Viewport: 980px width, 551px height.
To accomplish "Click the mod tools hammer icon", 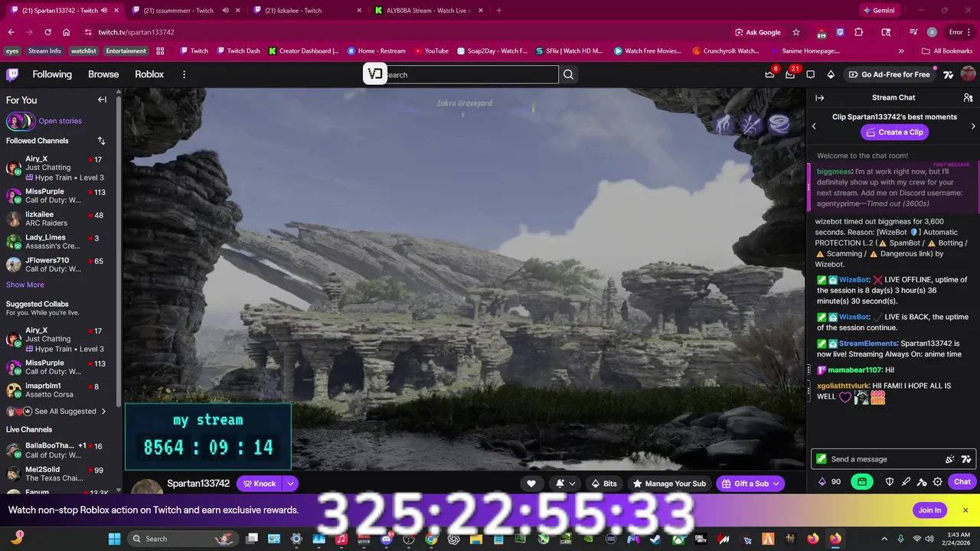I will coord(922,482).
